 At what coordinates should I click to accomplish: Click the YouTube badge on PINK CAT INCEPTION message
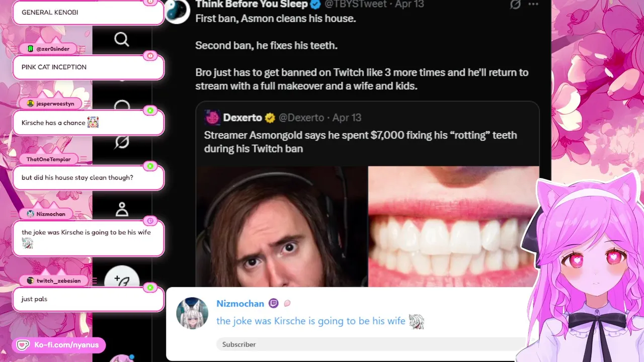[x=150, y=56]
